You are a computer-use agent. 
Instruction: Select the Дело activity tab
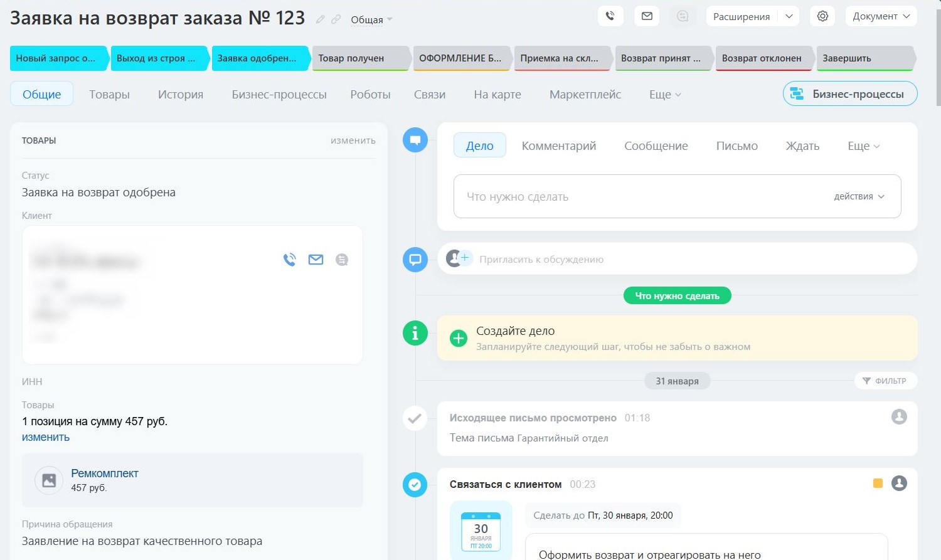coord(480,145)
